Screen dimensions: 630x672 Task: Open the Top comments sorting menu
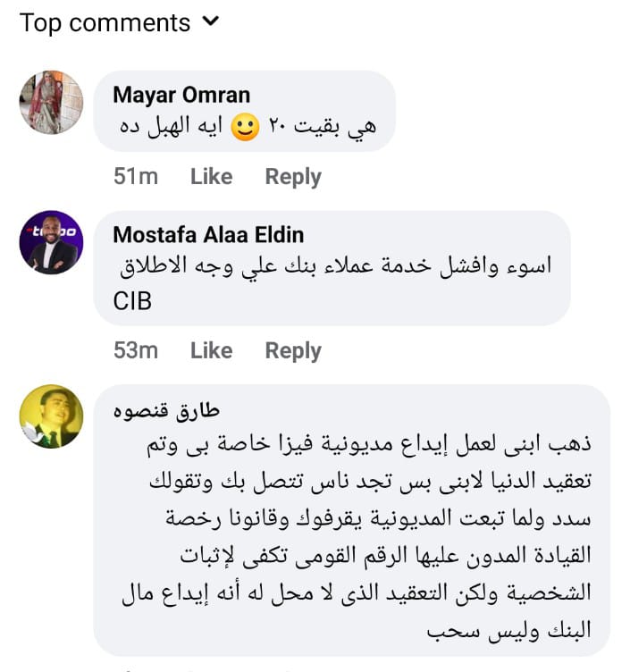105,23
